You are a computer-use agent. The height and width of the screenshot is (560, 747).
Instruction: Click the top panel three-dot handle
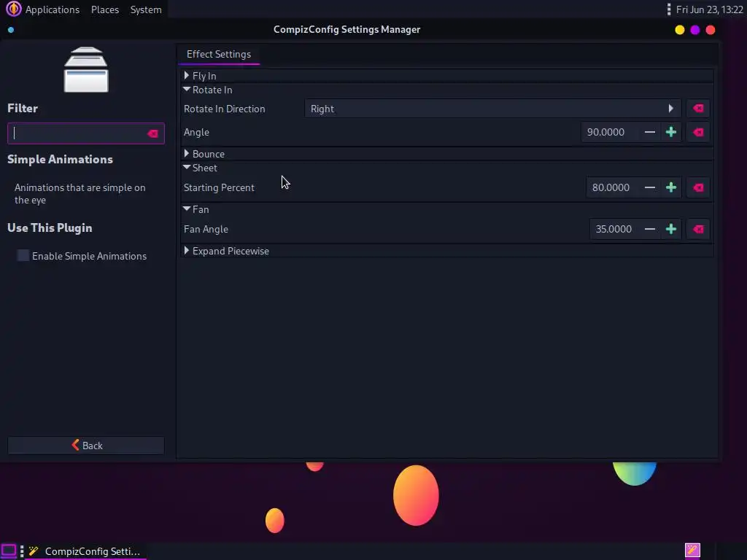pyautogui.click(x=668, y=9)
